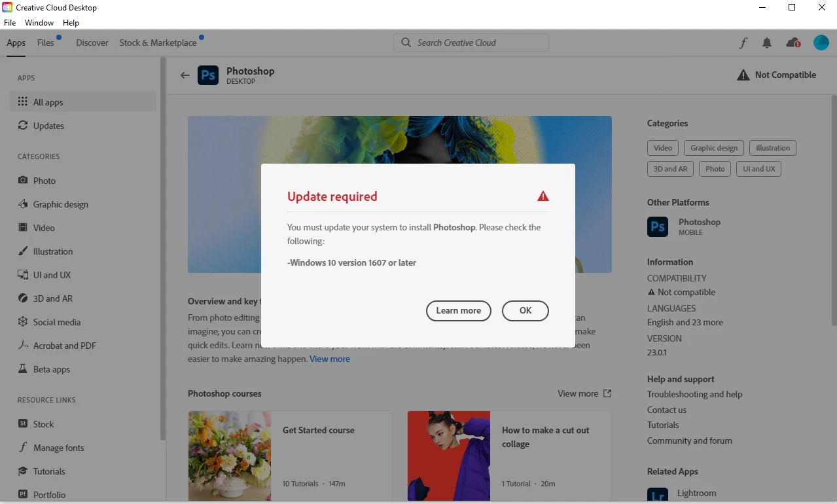The height and width of the screenshot is (504, 837).
Task: Click the Tutorials icon in sidebar
Action: coord(23,471)
